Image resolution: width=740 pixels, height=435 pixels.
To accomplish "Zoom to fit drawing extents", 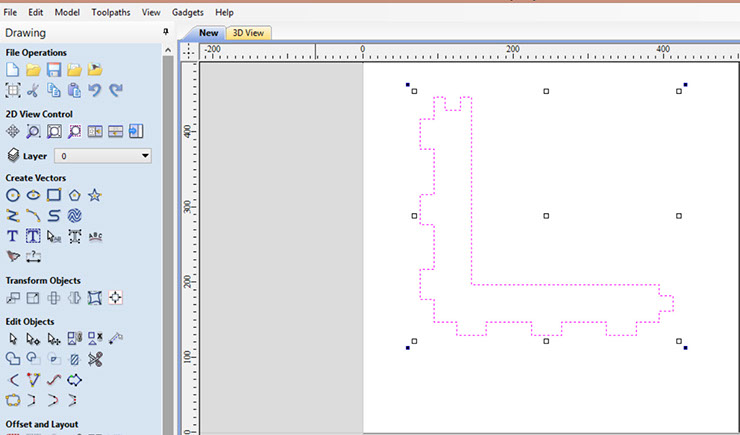I will click(54, 131).
